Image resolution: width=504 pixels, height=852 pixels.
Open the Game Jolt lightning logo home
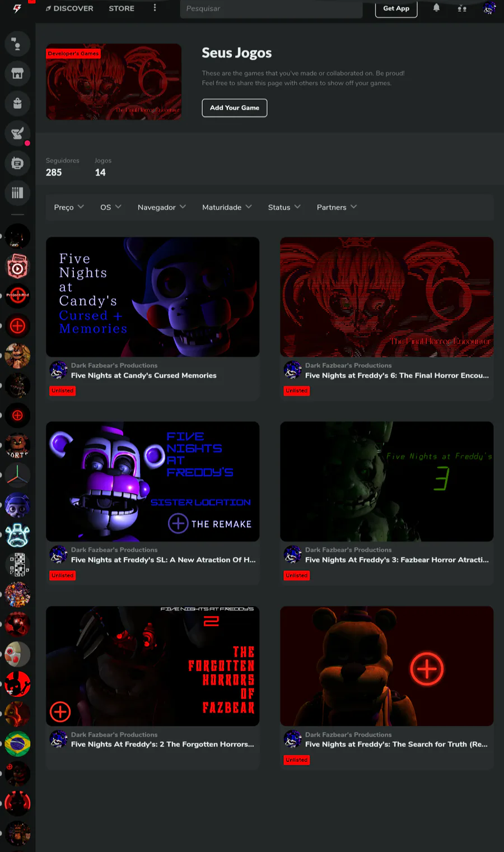click(x=17, y=8)
